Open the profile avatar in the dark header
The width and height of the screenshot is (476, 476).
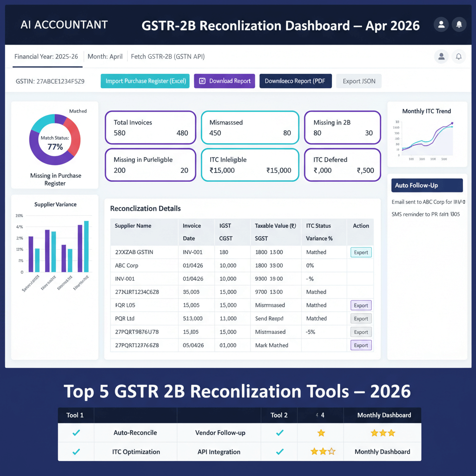click(x=441, y=25)
